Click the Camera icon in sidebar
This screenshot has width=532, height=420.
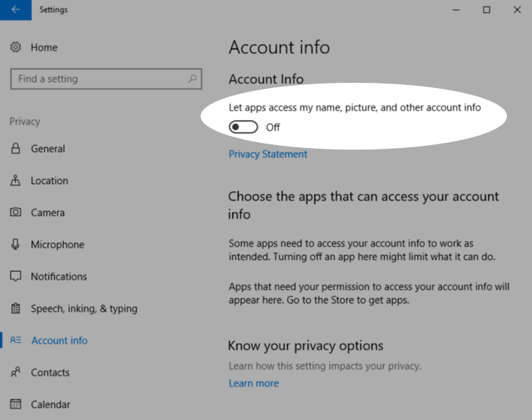click(x=16, y=213)
